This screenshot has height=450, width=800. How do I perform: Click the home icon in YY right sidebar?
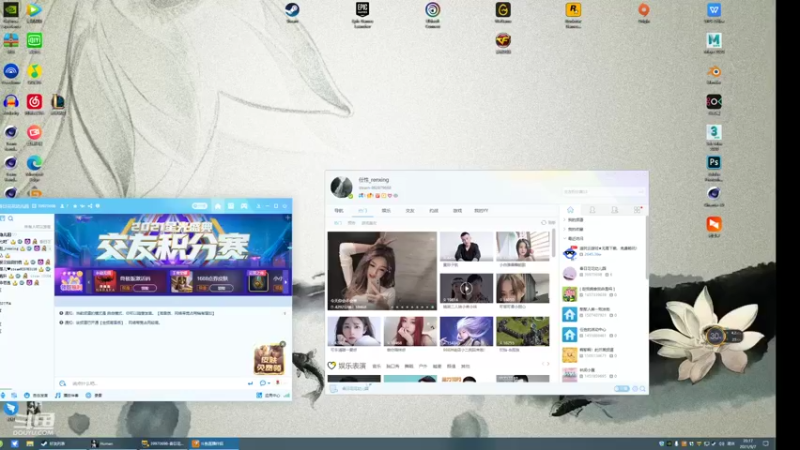coord(570,210)
